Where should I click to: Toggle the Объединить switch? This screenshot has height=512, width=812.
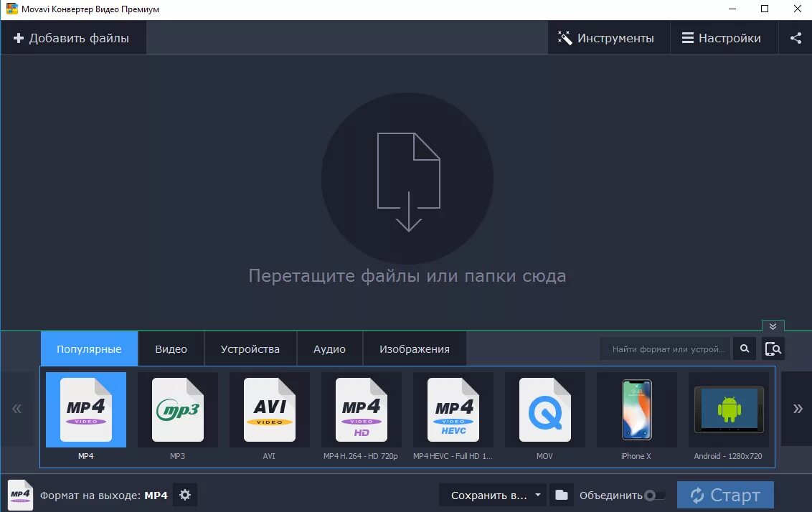tap(655, 496)
